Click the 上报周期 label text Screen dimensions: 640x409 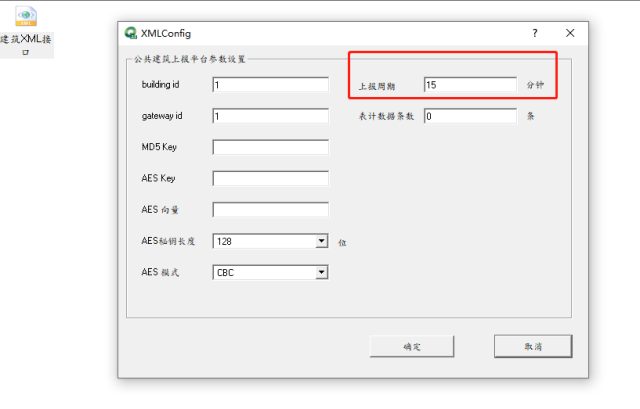(377, 86)
